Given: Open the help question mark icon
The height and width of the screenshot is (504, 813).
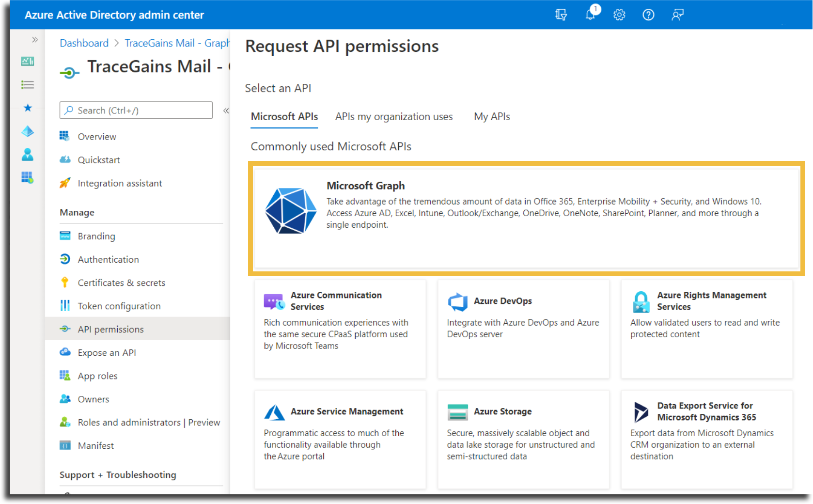Looking at the screenshot, I should [x=648, y=15].
